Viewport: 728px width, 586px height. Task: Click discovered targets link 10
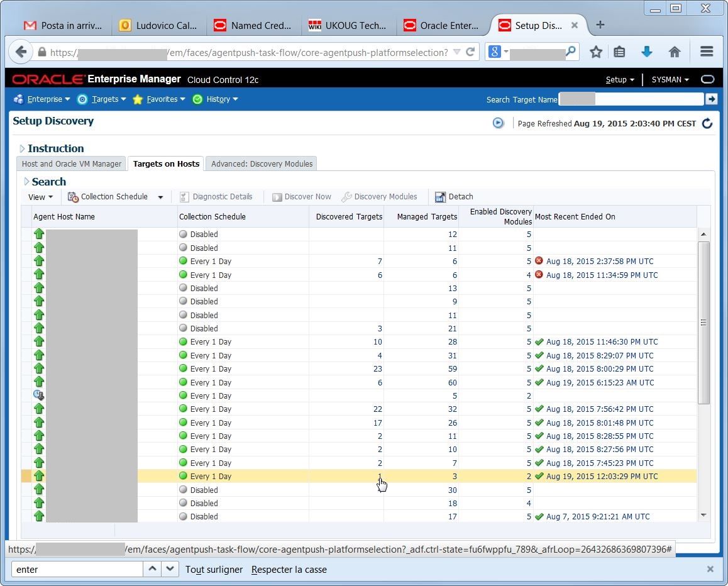click(377, 342)
